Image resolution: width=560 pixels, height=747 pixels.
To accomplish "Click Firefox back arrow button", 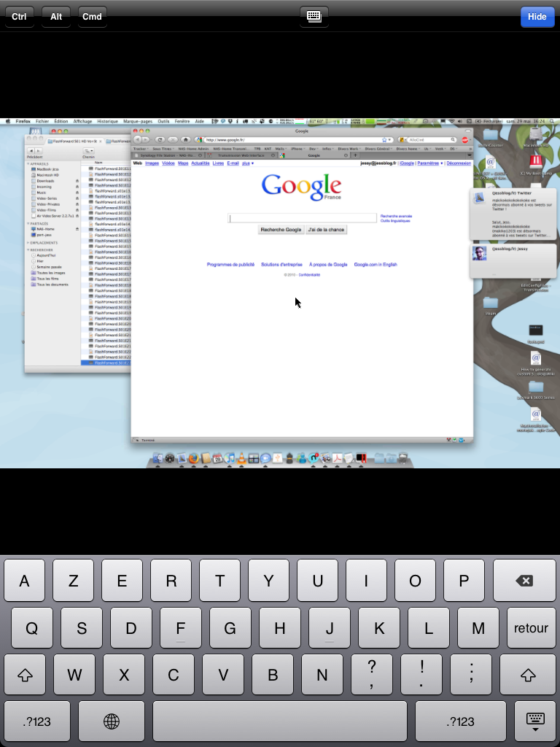I will tap(137, 139).
